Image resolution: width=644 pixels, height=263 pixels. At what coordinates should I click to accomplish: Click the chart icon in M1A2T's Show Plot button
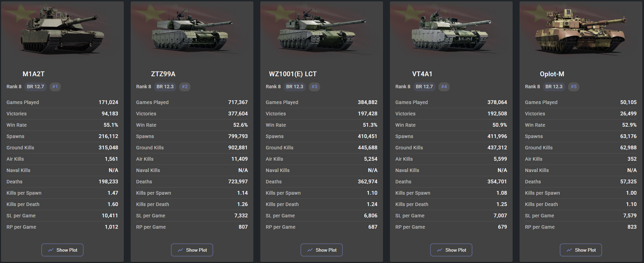pos(51,250)
